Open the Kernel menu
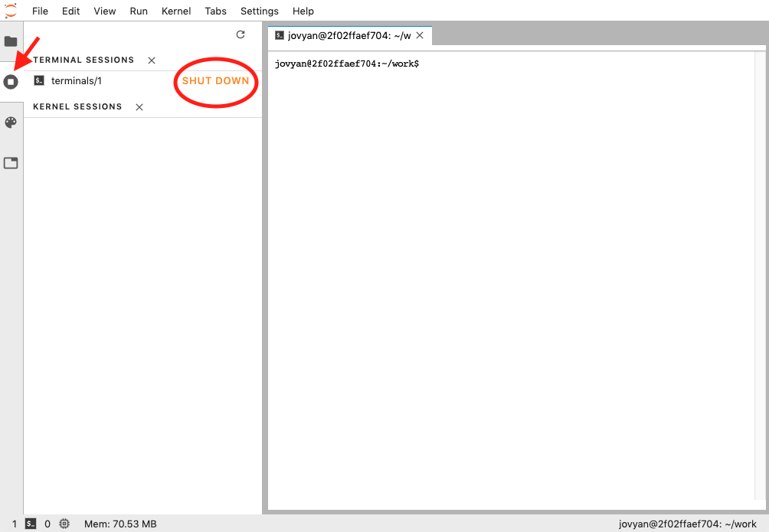Screen dimensions: 769x532 175,11
